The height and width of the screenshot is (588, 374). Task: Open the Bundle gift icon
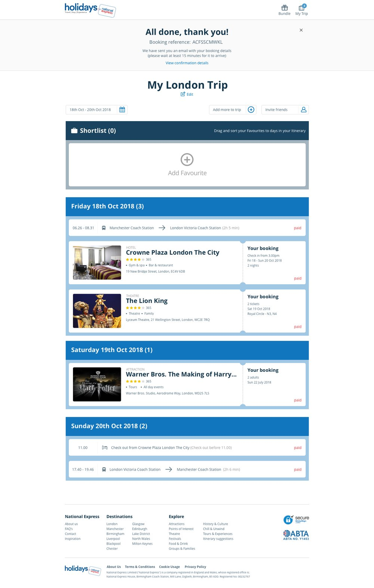tap(285, 8)
